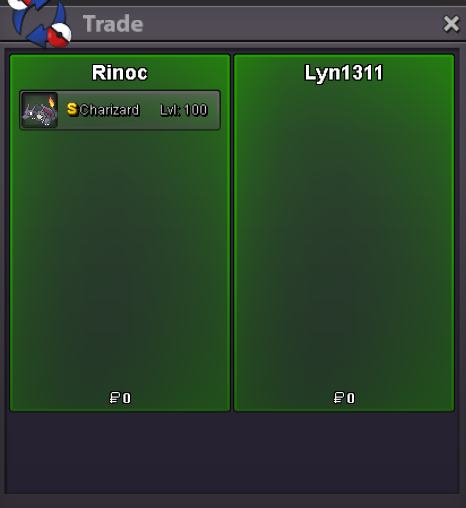This screenshot has width=466, height=508.
Task: Click the red Pokéball in Trade logo
Action: point(59,35)
